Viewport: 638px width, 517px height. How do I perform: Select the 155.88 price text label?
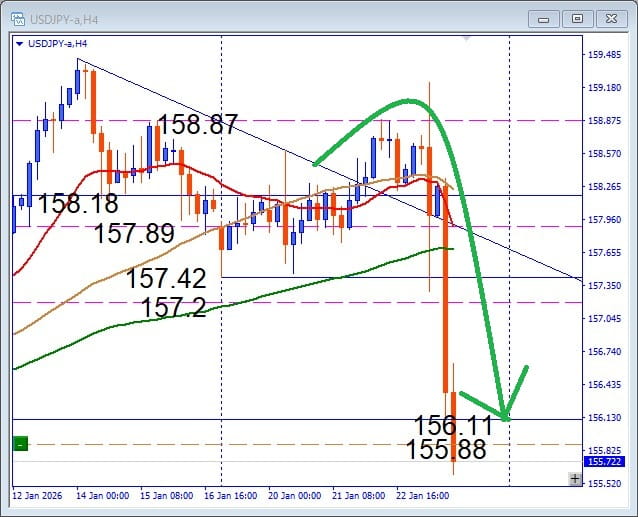[446, 450]
